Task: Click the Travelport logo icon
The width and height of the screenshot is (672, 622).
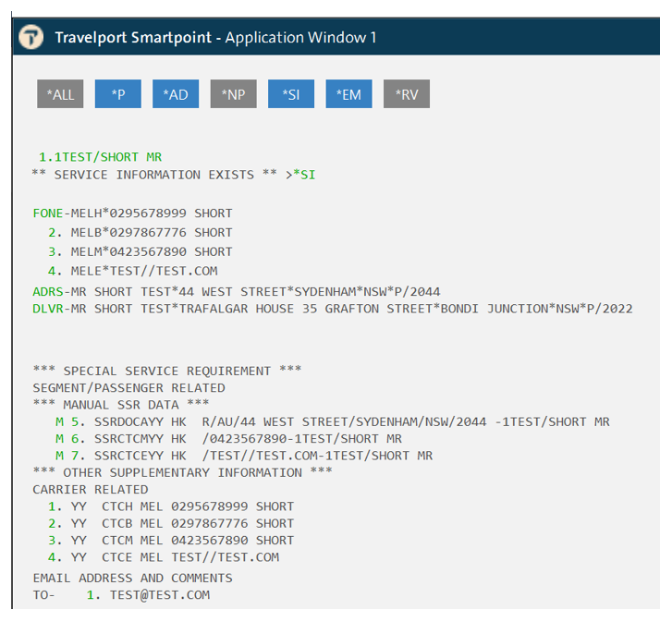Action: [31, 37]
